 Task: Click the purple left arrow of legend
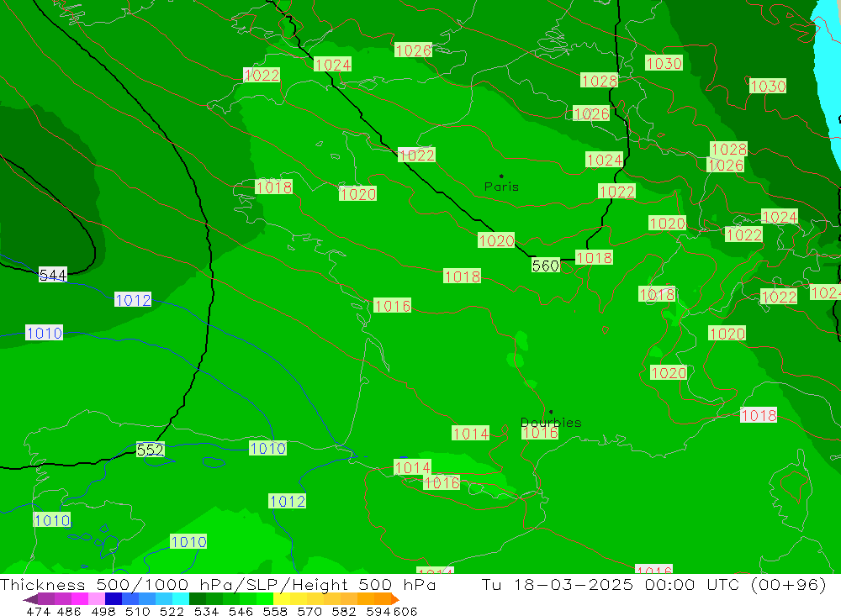(30, 599)
